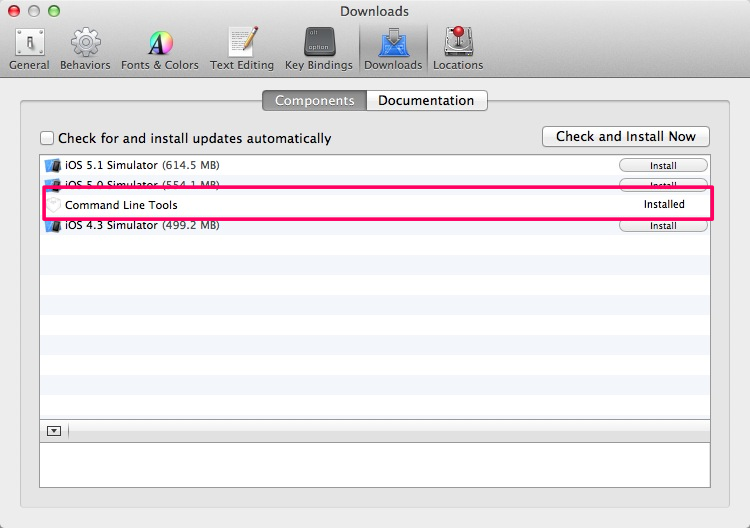The width and height of the screenshot is (750, 528).
Task: Switch to the Documentation tab
Action: click(x=427, y=100)
